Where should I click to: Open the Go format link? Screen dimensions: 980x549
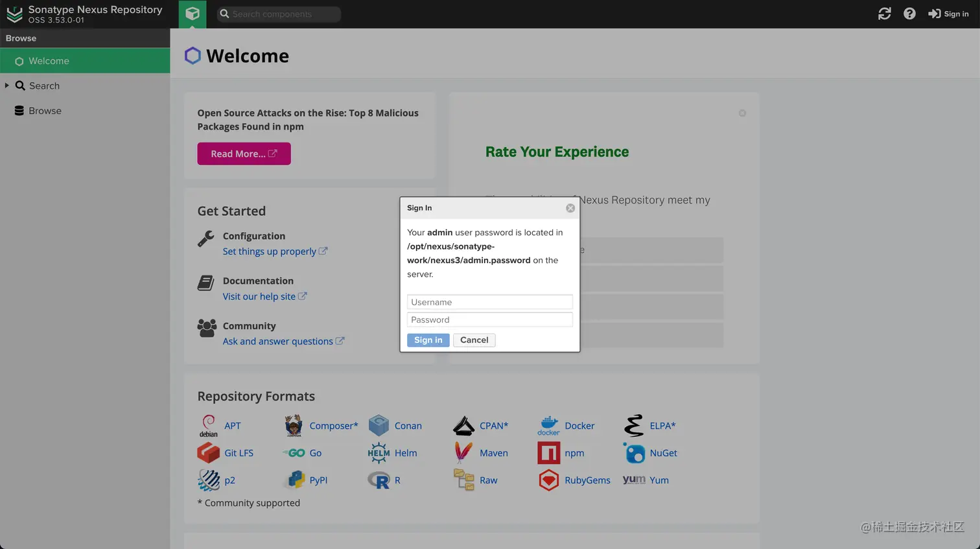point(316,453)
